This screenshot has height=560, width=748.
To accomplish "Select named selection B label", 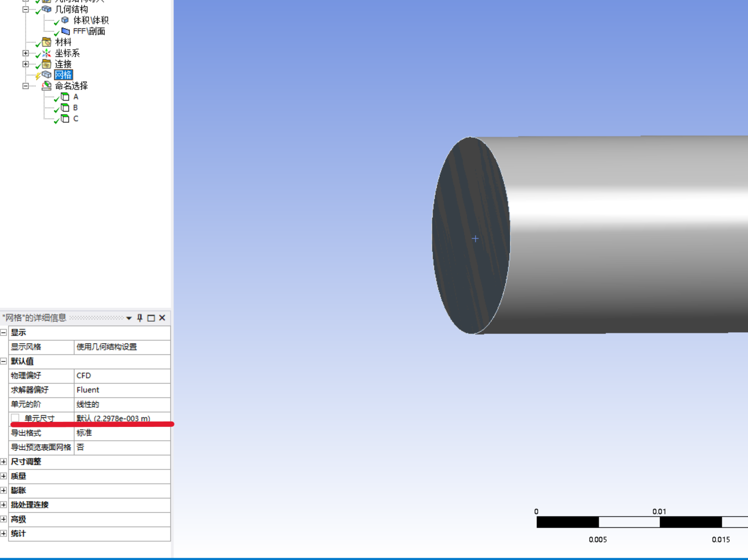I will click(x=75, y=108).
